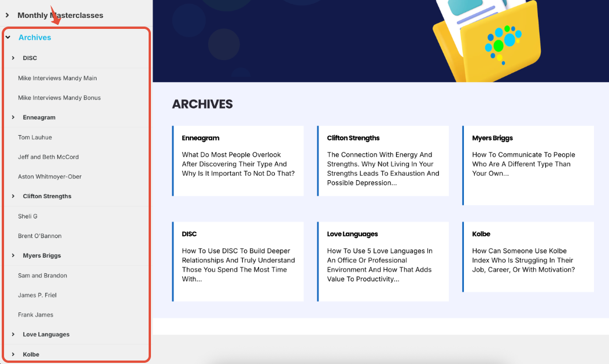Open the Sam and Brandon lesson
609x364 pixels.
pos(42,275)
